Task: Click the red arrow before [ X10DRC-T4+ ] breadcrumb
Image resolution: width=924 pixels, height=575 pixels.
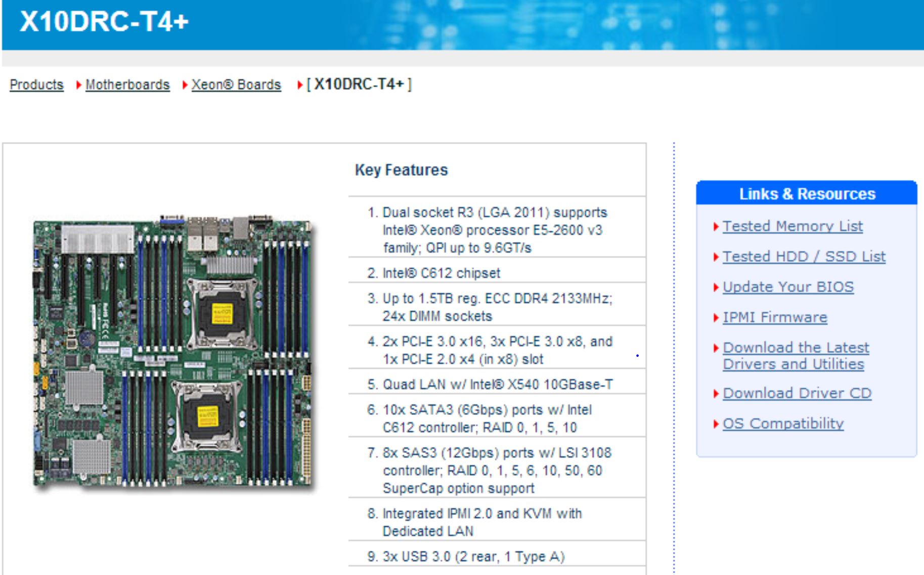Action: (x=300, y=85)
